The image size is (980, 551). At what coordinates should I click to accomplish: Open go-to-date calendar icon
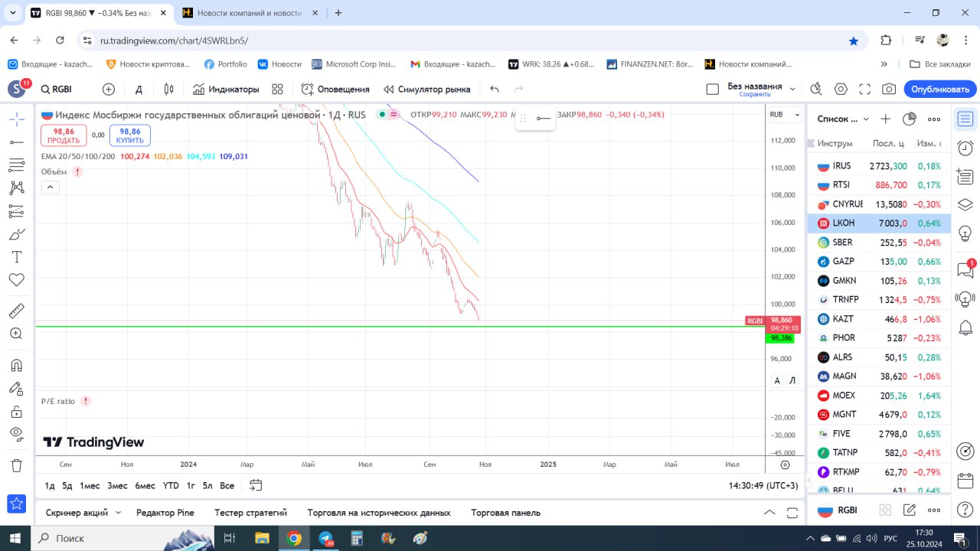point(256,485)
